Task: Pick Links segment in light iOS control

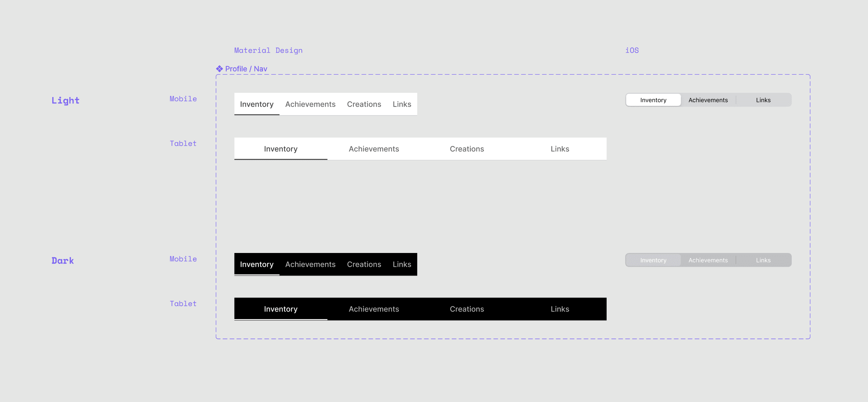Action: click(x=762, y=100)
